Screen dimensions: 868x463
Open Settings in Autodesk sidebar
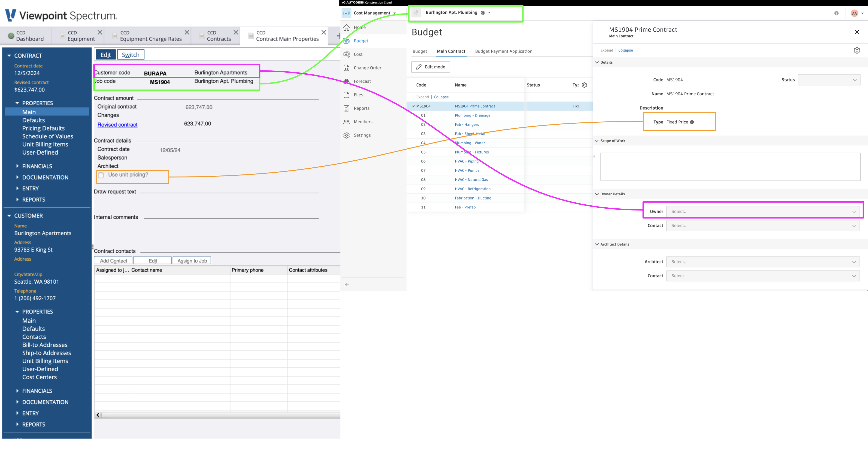(362, 135)
